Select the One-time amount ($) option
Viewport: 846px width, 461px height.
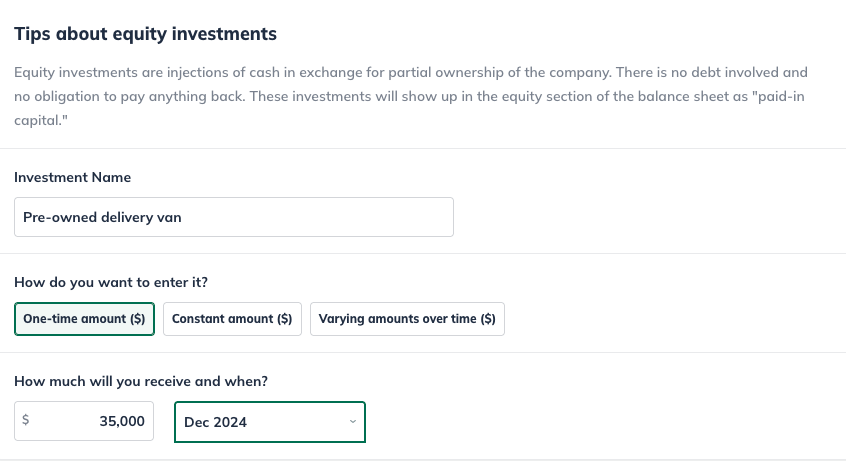(x=84, y=319)
